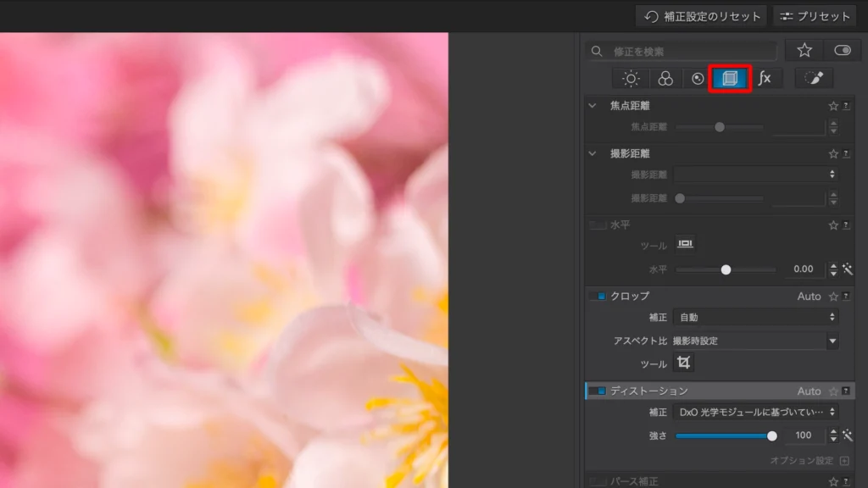868x488 pixels.
Task: Open the Detail corrections tab icon
Action: [x=698, y=79]
